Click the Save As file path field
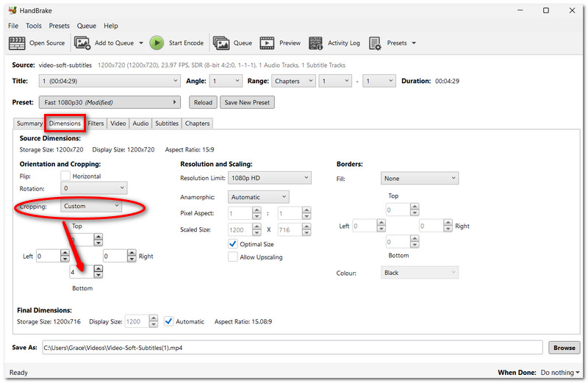 [x=292, y=348]
